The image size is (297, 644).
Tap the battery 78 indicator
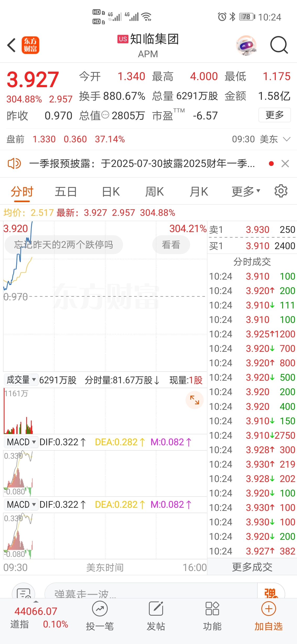(x=247, y=17)
